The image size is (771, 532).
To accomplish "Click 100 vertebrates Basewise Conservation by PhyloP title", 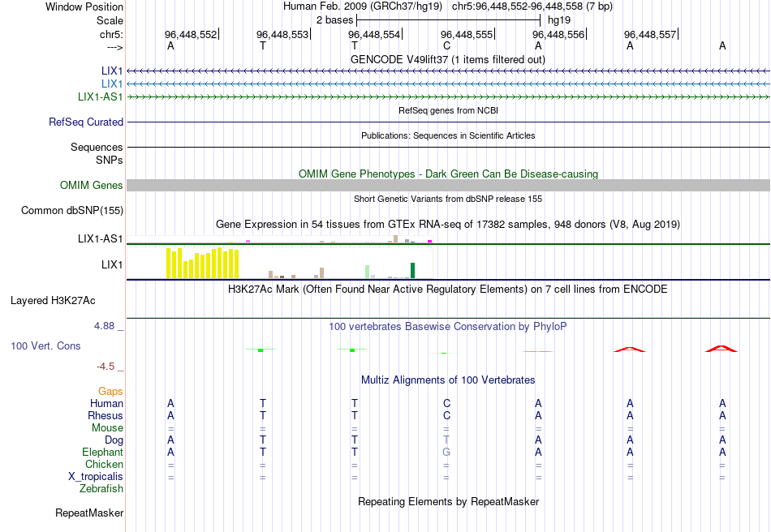I will point(448,326).
